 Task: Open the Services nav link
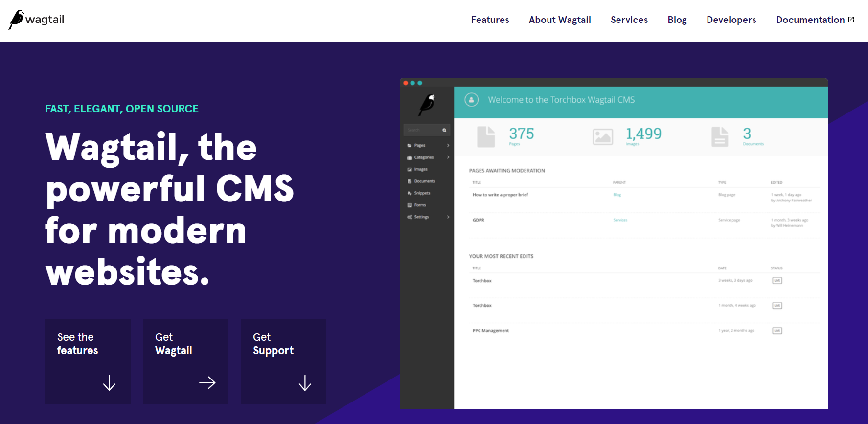click(x=629, y=20)
